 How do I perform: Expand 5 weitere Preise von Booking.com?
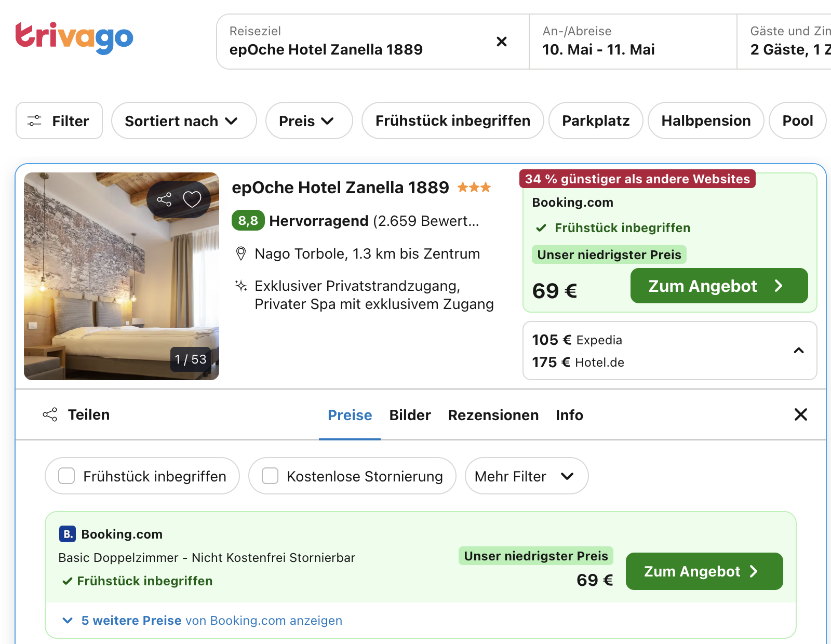click(x=203, y=621)
